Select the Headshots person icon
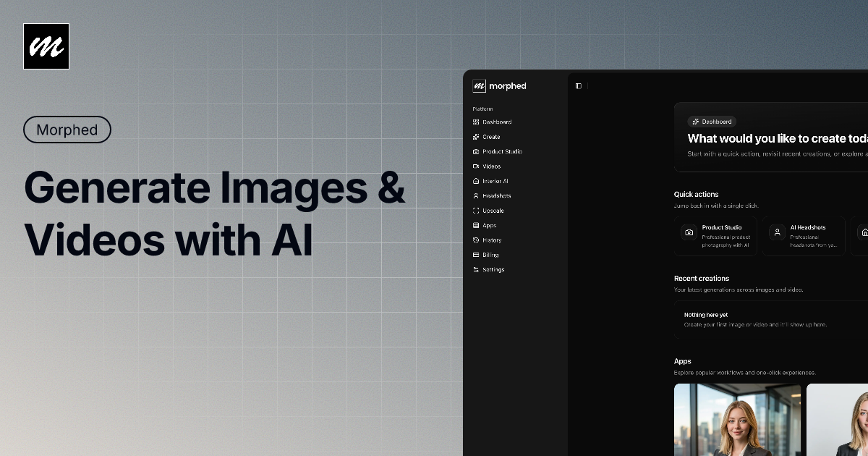The image size is (868, 456). click(477, 195)
